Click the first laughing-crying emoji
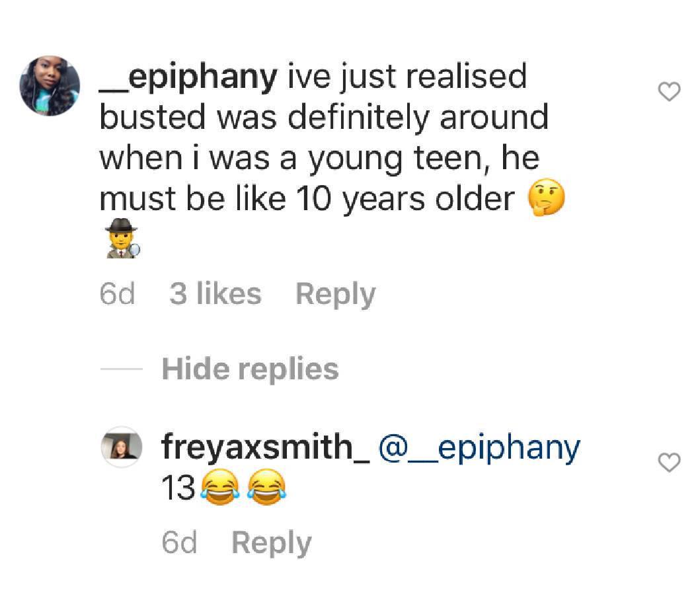The image size is (700, 606). pos(219,487)
